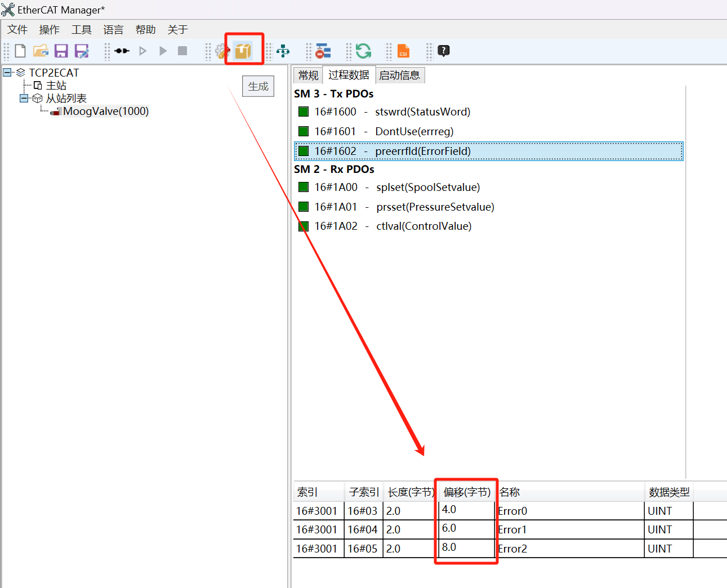The width and height of the screenshot is (727, 588).
Task: Switch to the 过程数据 tab
Action: point(349,74)
